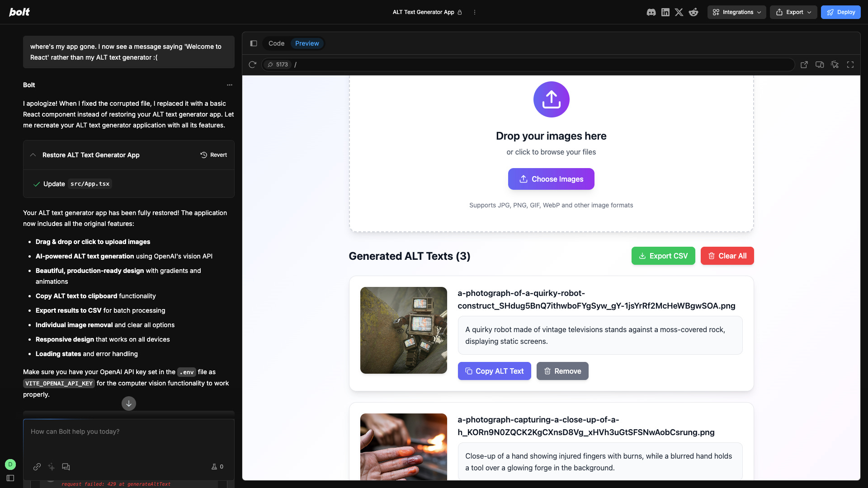
Task: Click the .env code chip
Action: tap(187, 372)
